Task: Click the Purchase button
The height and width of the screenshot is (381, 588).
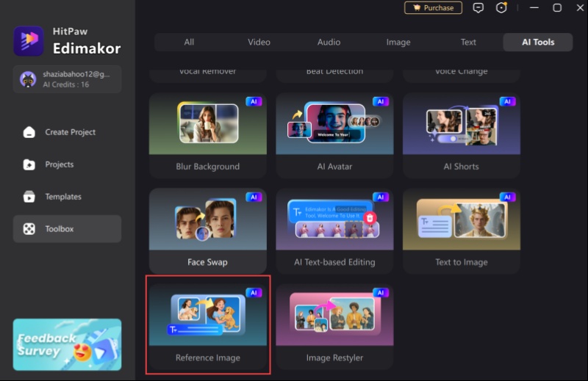Action: click(433, 8)
